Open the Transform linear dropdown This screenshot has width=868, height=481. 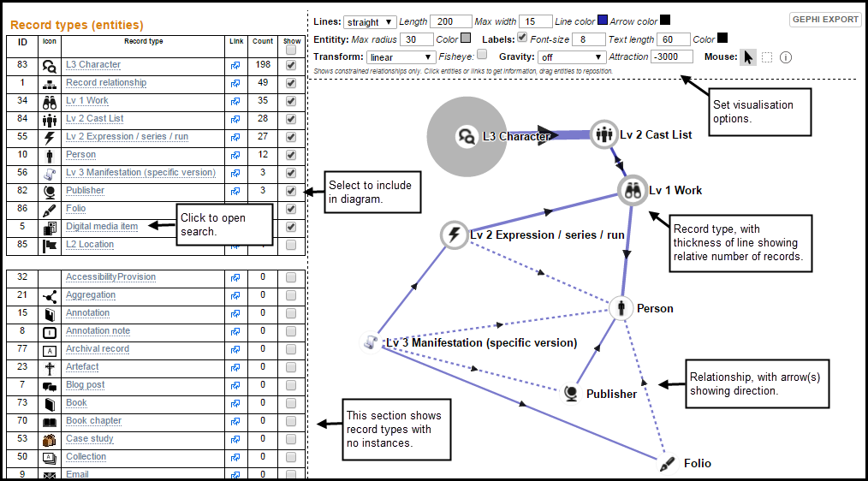tap(401, 57)
